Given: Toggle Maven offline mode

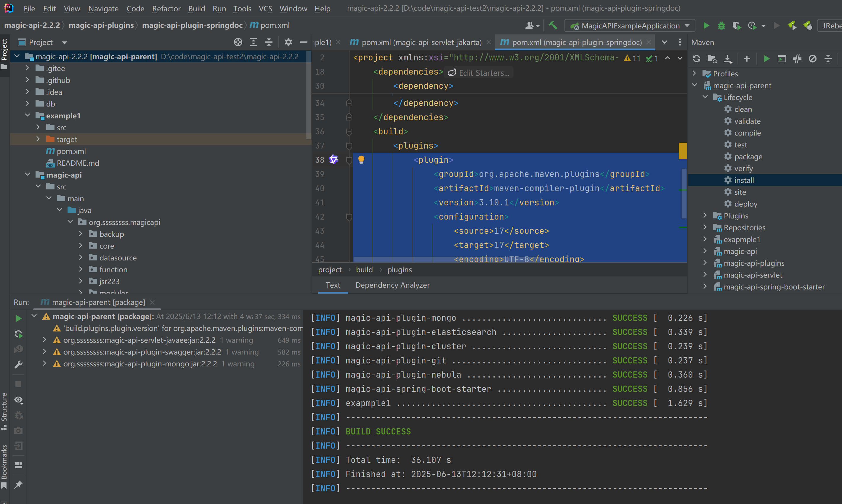Looking at the screenshot, I should point(797,59).
